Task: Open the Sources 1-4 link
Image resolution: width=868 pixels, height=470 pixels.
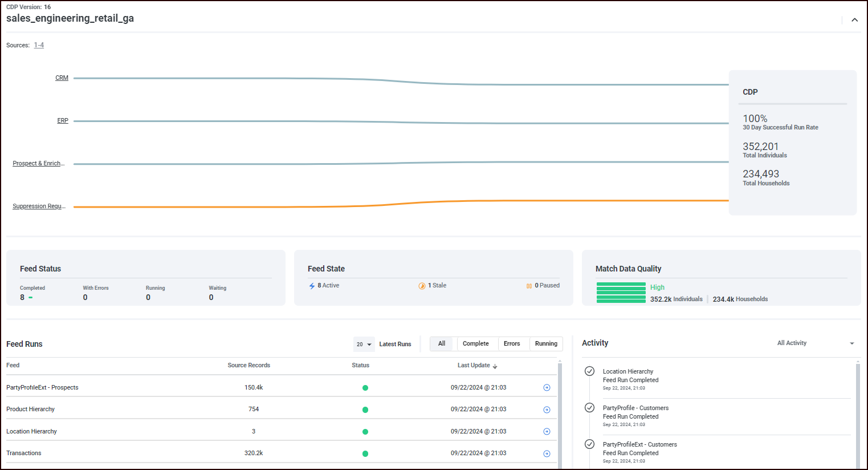Action: [x=38, y=44]
